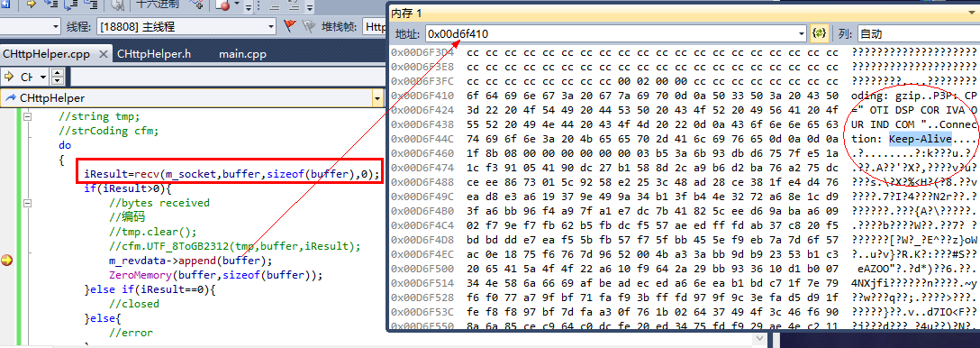Click the iResult=recv(m_socket,buffer...) code line
Screen dimensions: 980x348
(x=231, y=174)
